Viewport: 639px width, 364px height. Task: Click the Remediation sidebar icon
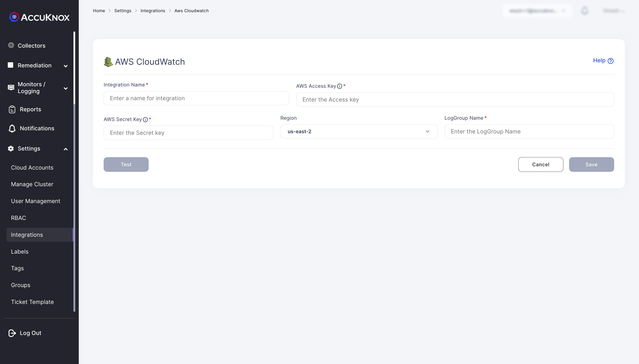pos(11,65)
